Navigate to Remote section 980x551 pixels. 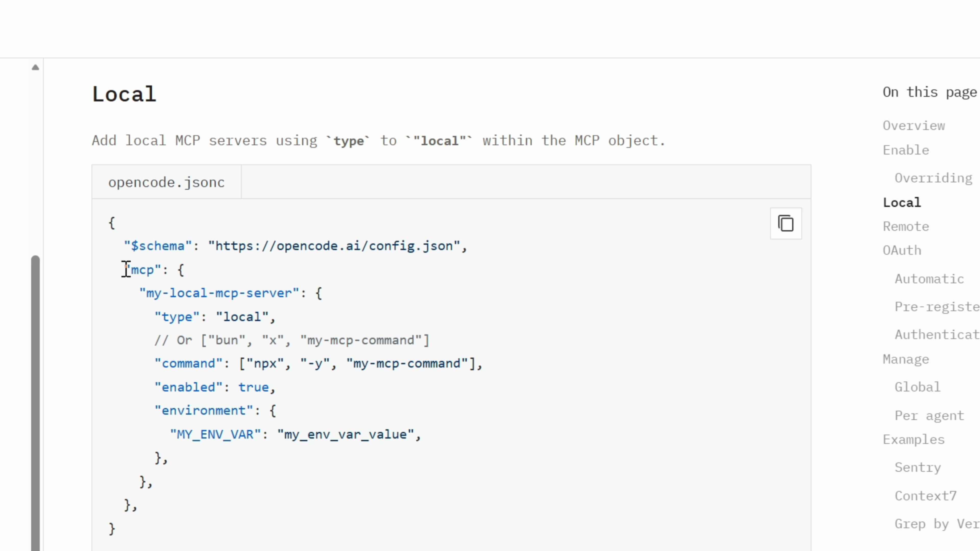click(905, 227)
